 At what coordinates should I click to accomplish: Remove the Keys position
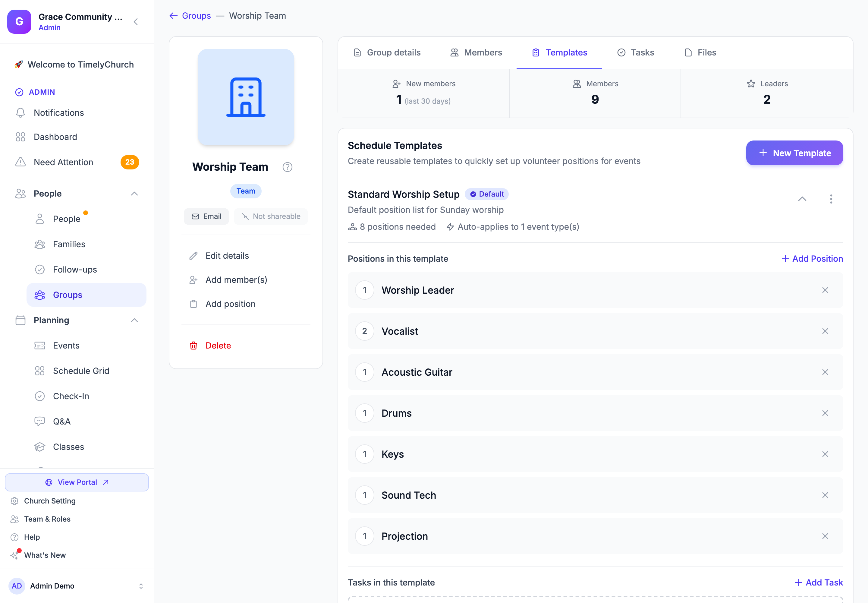click(825, 454)
